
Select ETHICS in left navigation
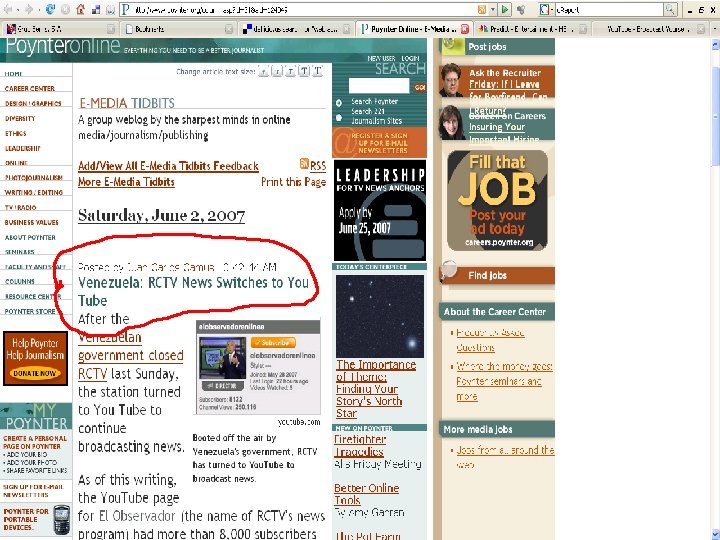(x=16, y=134)
